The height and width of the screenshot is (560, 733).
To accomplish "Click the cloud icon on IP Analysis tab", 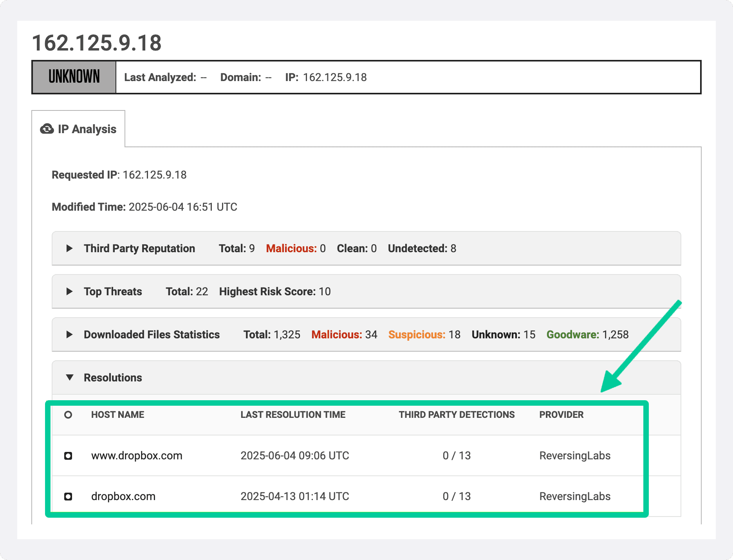I will point(47,129).
